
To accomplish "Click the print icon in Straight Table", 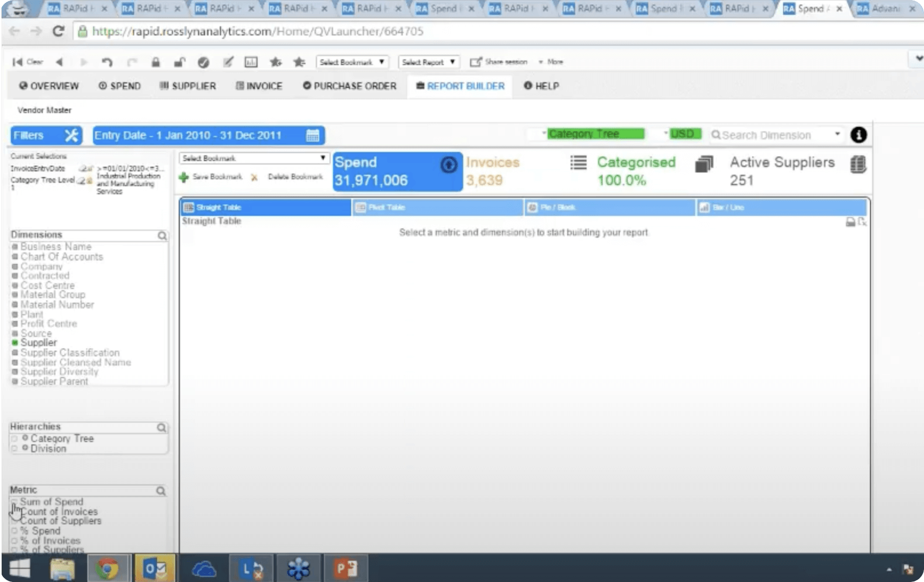I will [x=850, y=222].
